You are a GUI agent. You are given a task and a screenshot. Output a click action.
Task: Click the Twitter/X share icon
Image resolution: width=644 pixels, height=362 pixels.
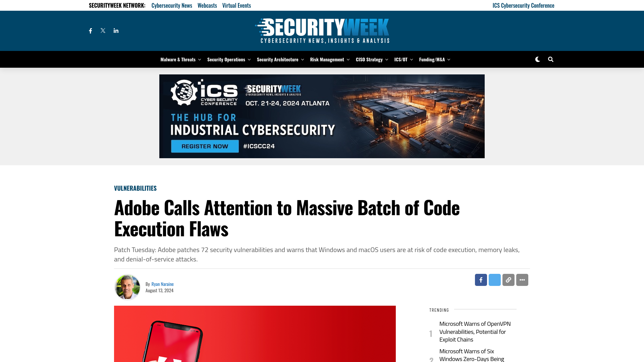coord(494,280)
